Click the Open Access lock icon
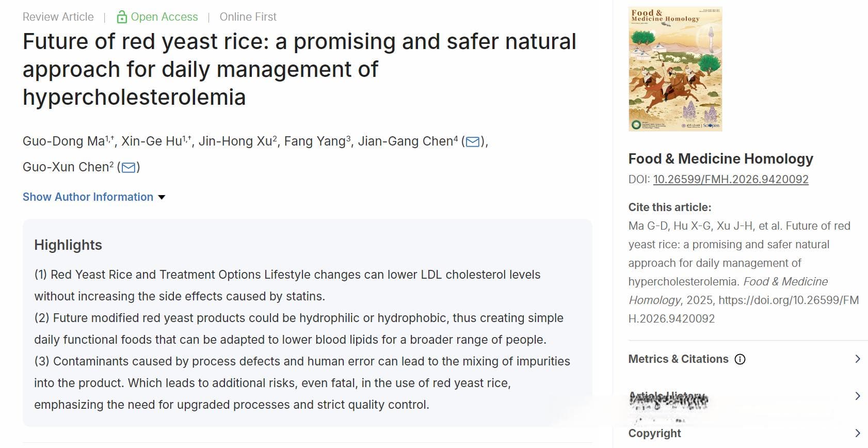The image size is (868, 448). click(122, 17)
